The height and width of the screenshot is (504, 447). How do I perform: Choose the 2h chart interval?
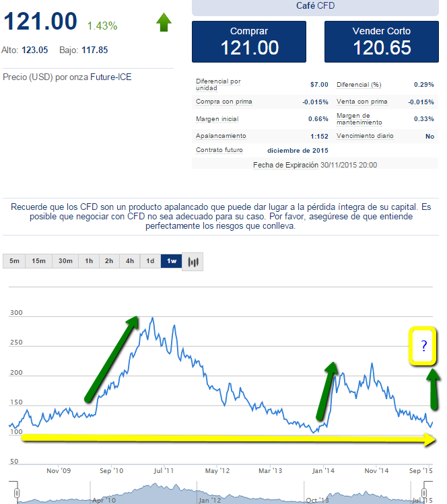click(109, 261)
